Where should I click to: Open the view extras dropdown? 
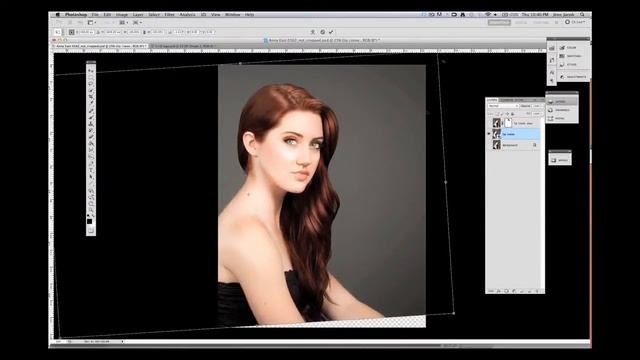tap(91, 22)
